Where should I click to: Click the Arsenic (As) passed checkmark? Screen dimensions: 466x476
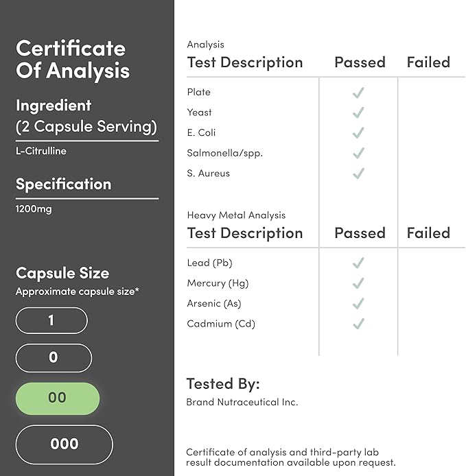click(x=358, y=304)
